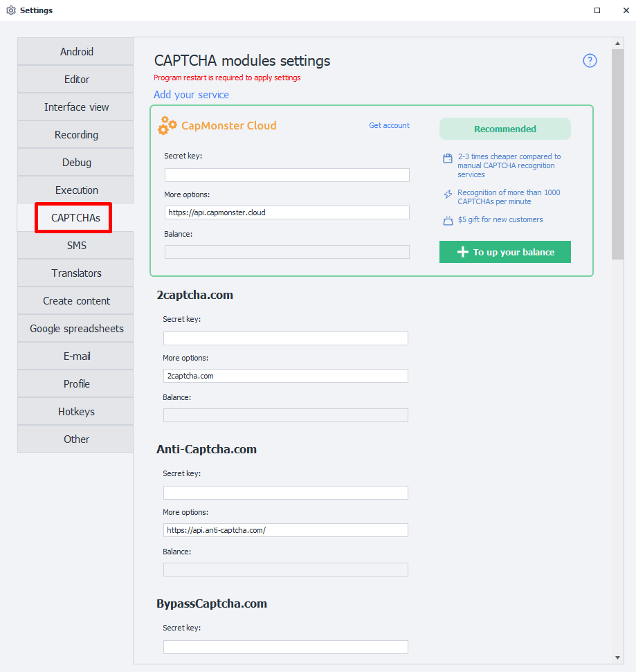This screenshot has width=636, height=672.
Task: Click the scrollbar down arrow
Action: click(618, 657)
